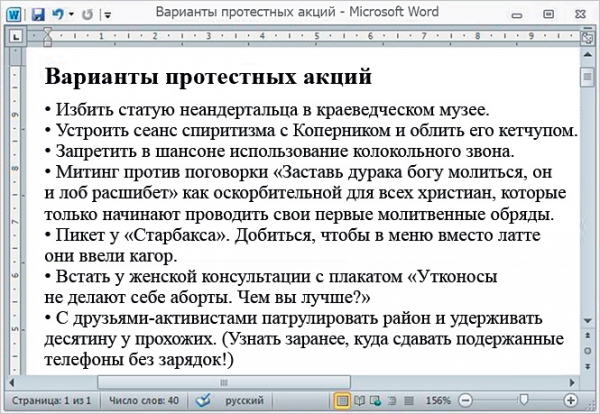
Task: Expand the Undo history dropdown arrow
Action: [x=72, y=17]
